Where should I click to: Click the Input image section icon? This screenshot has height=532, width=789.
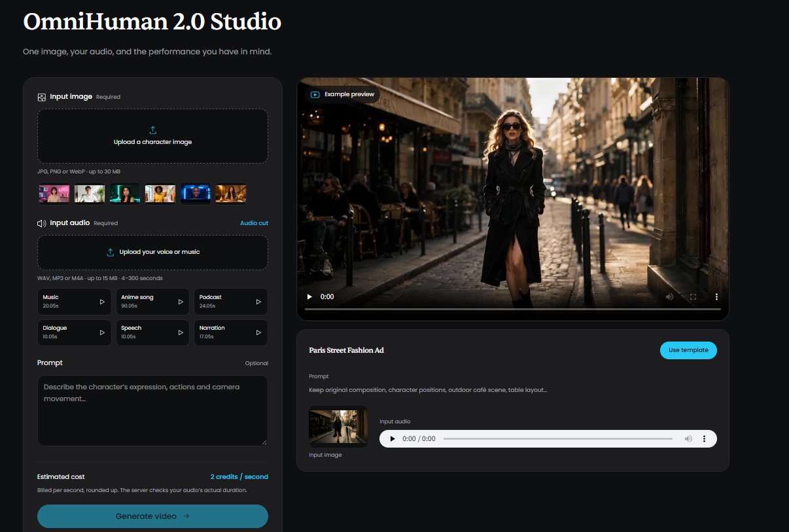(42, 97)
